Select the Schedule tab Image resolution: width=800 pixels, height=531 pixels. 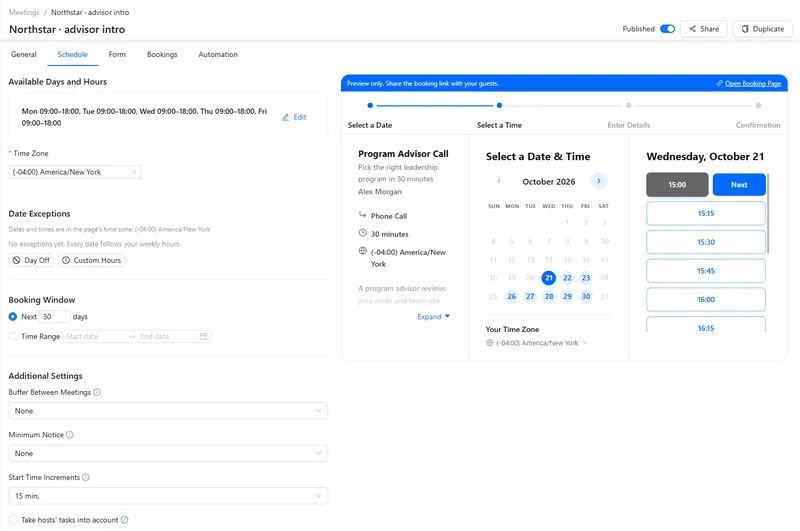coord(72,54)
